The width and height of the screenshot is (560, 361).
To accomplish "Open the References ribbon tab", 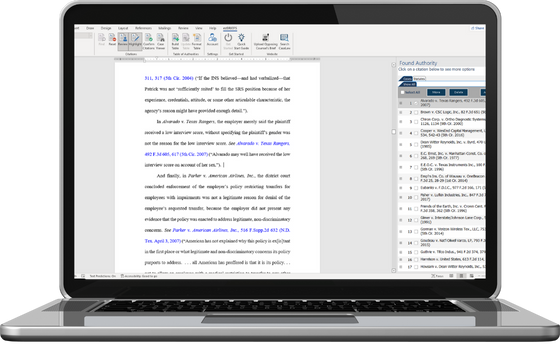I will [x=143, y=28].
